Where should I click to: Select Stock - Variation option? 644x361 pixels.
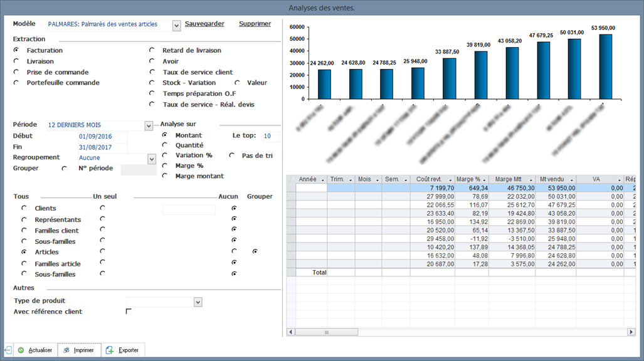pos(152,83)
